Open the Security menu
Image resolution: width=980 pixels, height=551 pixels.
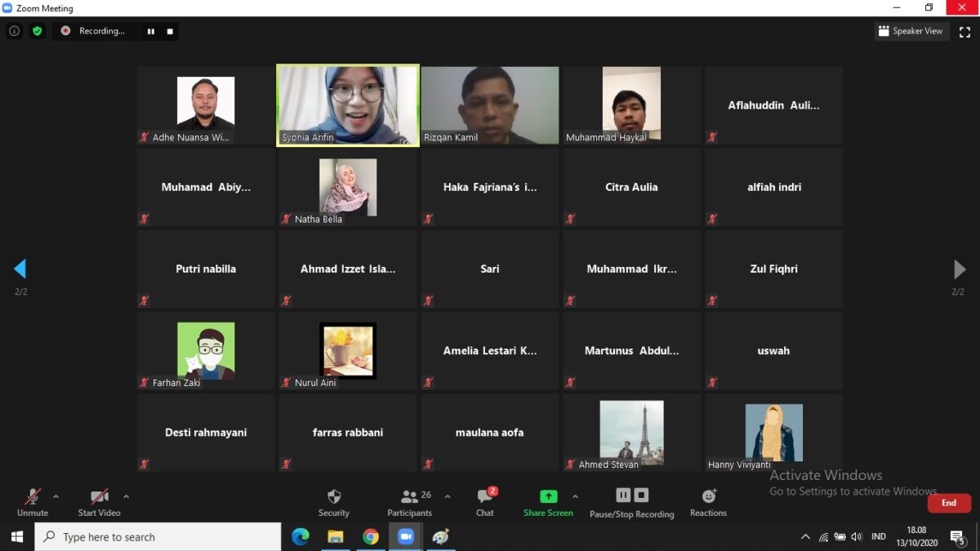[333, 502]
